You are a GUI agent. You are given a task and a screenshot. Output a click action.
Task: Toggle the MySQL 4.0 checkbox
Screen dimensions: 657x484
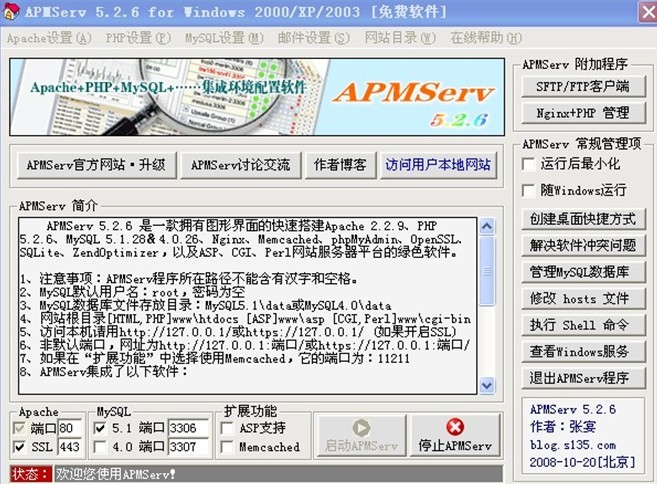coord(100,447)
